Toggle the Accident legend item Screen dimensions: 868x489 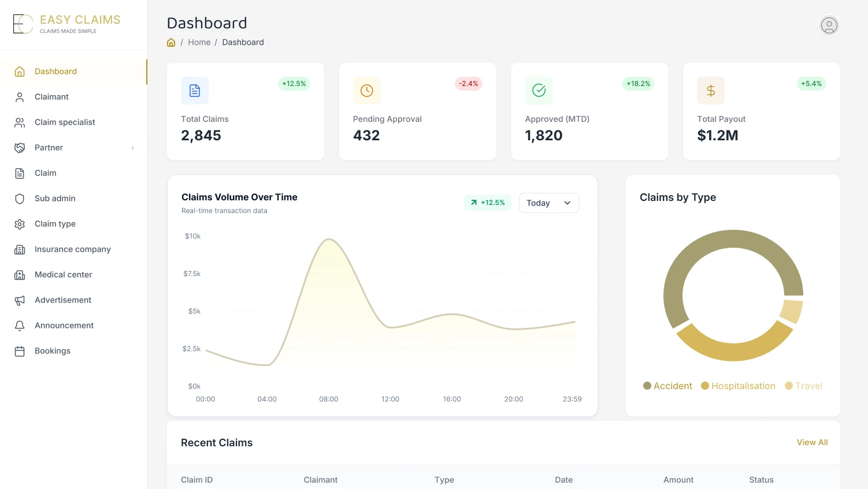click(x=667, y=386)
